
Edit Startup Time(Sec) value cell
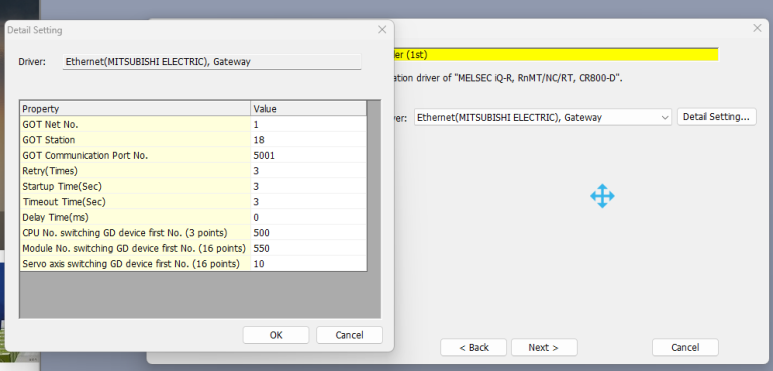click(x=309, y=187)
